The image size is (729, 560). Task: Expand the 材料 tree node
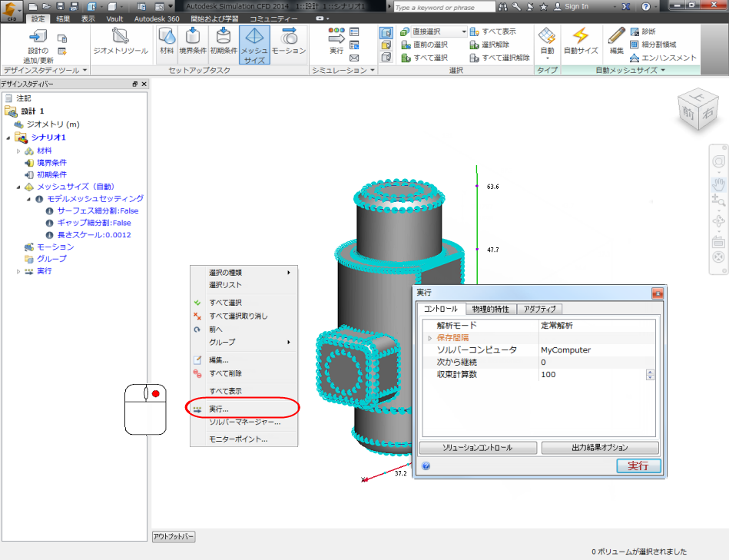click(18, 151)
